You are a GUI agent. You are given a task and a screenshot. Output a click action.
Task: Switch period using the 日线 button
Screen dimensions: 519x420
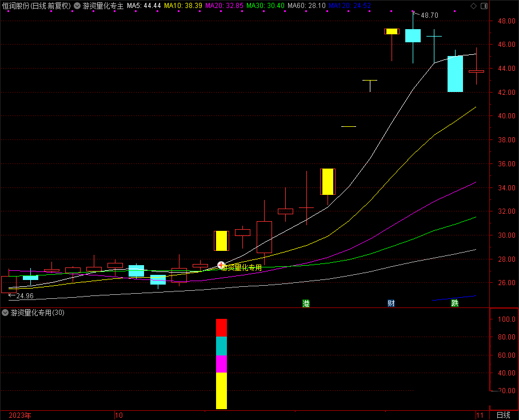point(503,415)
